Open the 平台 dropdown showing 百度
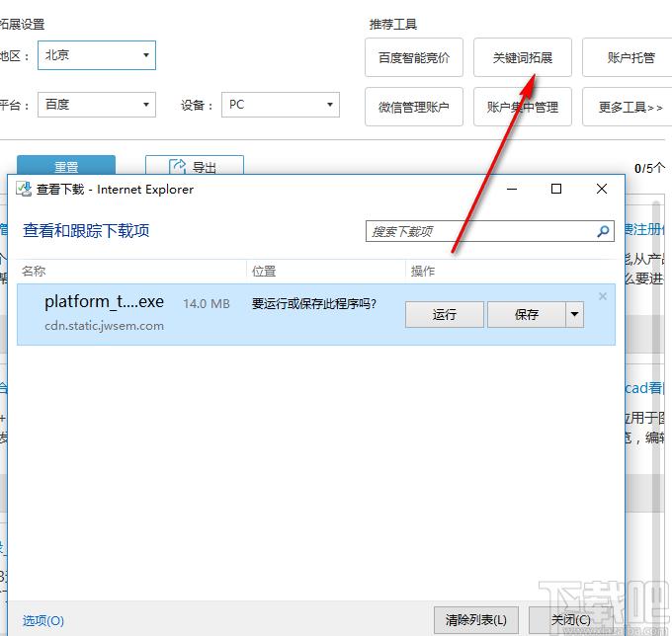The height and width of the screenshot is (636, 672). point(97,105)
